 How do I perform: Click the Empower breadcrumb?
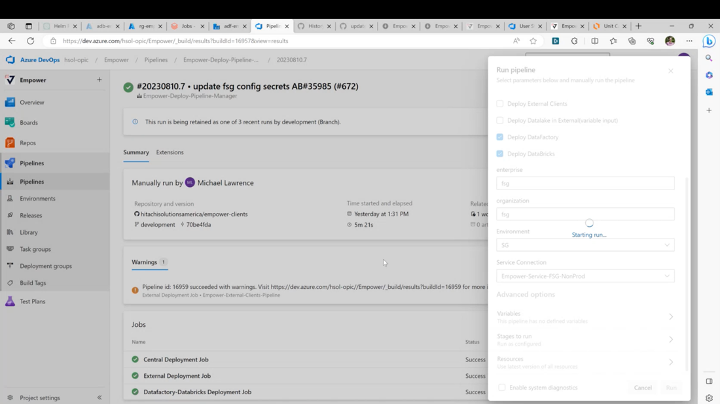tap(116, 60)
